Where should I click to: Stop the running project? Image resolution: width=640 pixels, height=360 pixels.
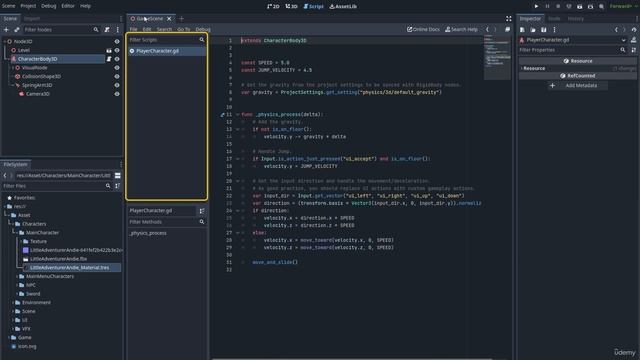tap(558, 6)
